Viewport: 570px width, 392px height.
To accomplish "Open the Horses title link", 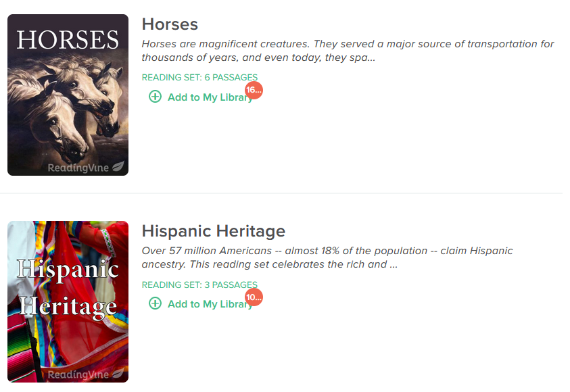I will (170, 24).
